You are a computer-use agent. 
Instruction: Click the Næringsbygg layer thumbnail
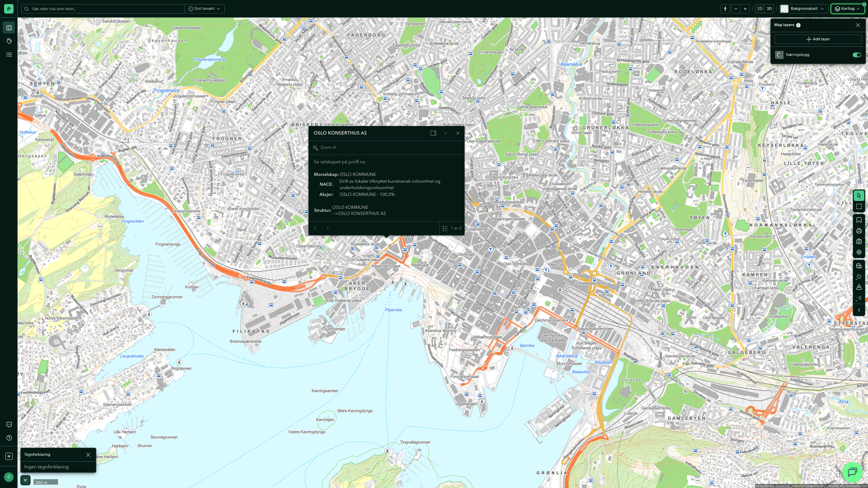point(779,55)
